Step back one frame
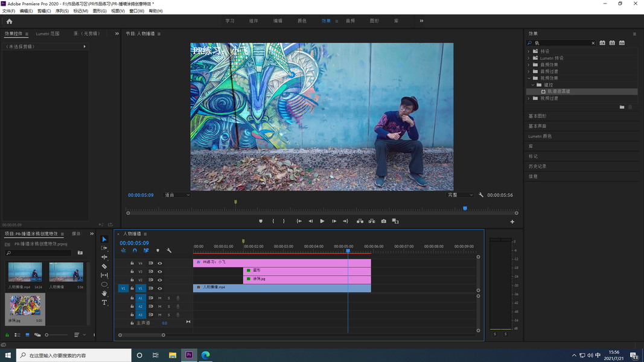This screenshot has height=362, width=644. click(310, 221)
